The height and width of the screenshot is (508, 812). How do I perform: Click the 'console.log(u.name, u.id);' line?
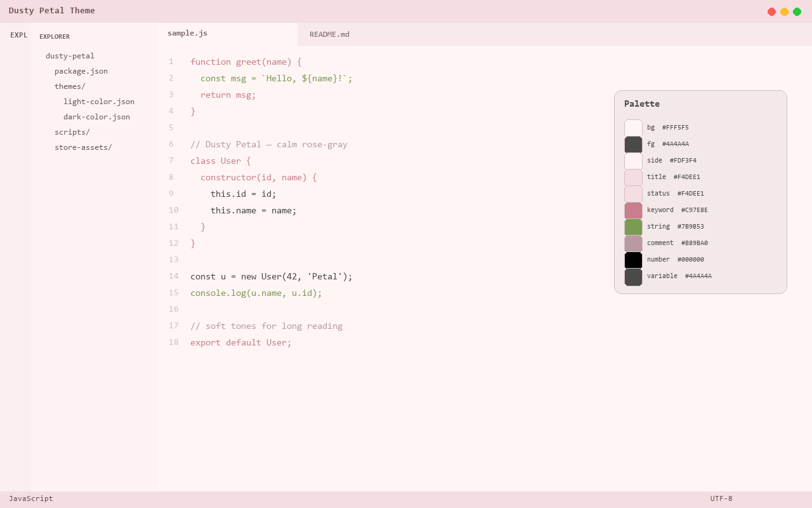coord(256,293)
